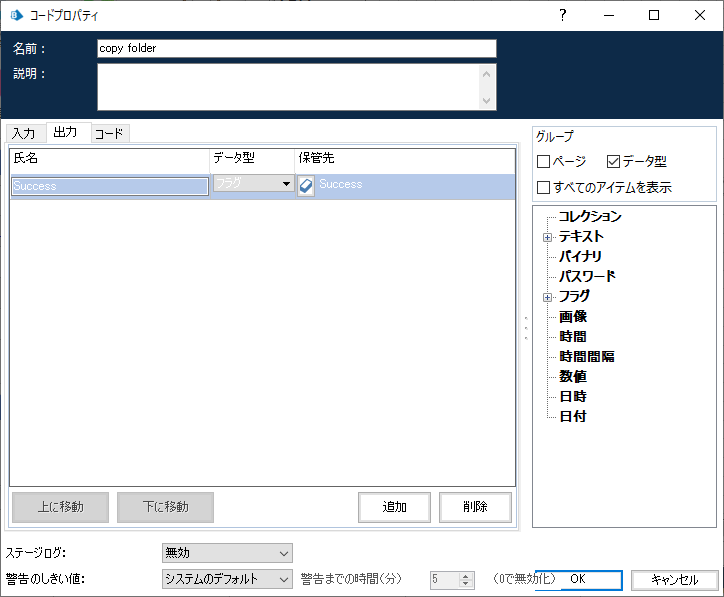
Task: Click the 保管先 column header
Action: click(405, 158)
